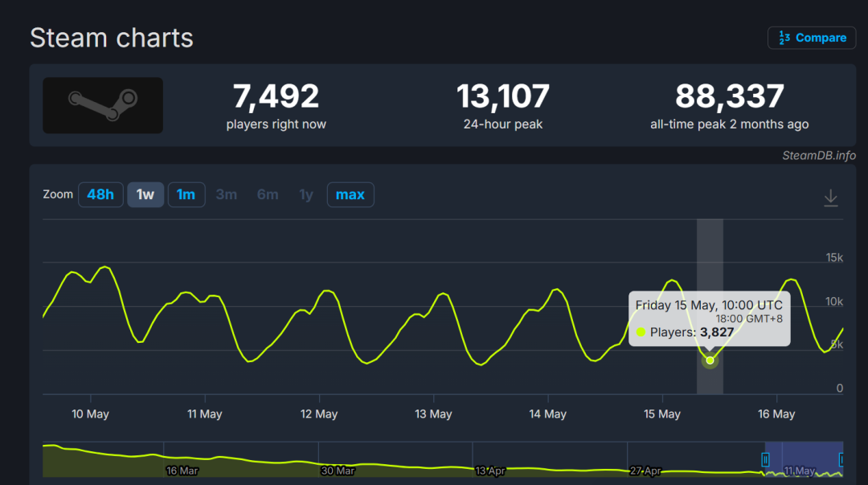Click the highlighted data point on chart
Screen dimensions: 868x485
710,361
